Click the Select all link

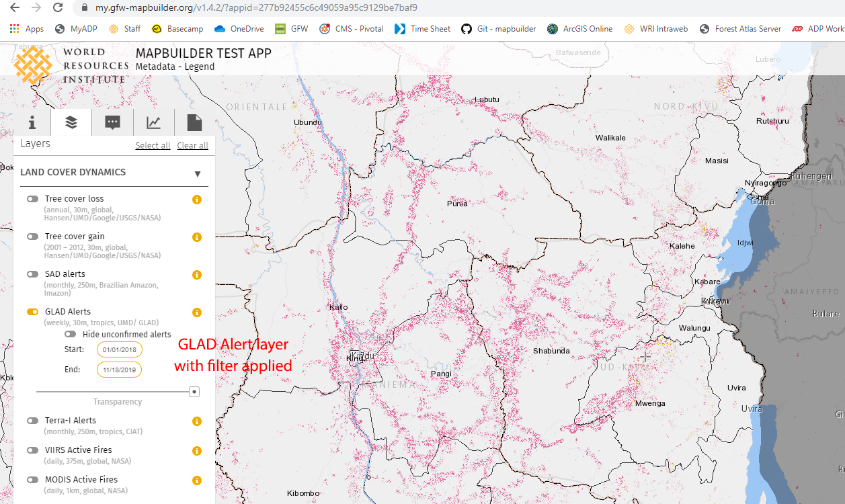[153, 145]
